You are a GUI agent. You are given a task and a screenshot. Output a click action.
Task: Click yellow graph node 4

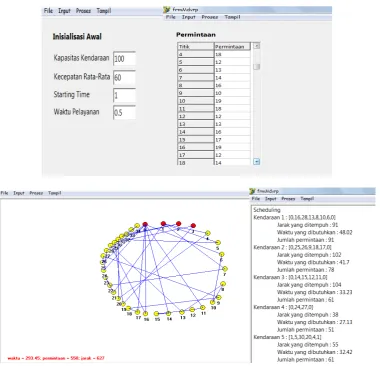pyautogui.click(x=208, y=233)
